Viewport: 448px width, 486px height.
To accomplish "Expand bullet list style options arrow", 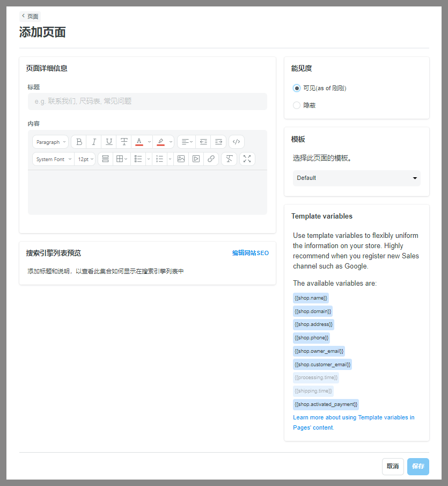I will [149, 159].
